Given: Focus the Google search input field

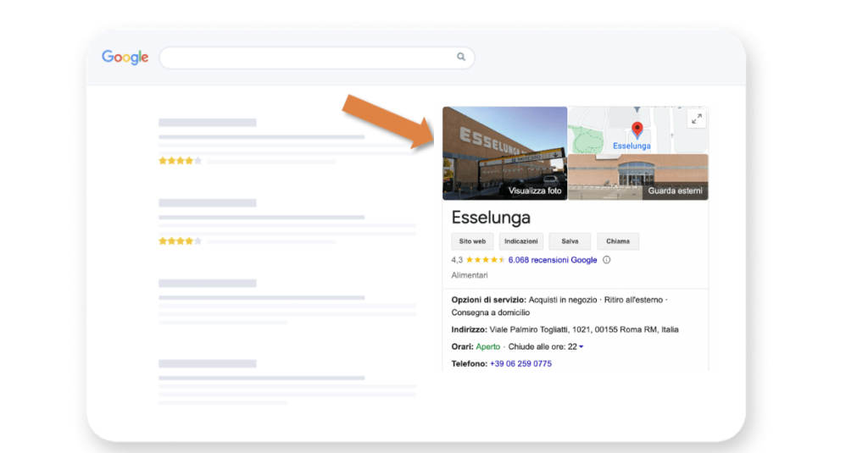Looking at the screenshot, I should [317, 58].
